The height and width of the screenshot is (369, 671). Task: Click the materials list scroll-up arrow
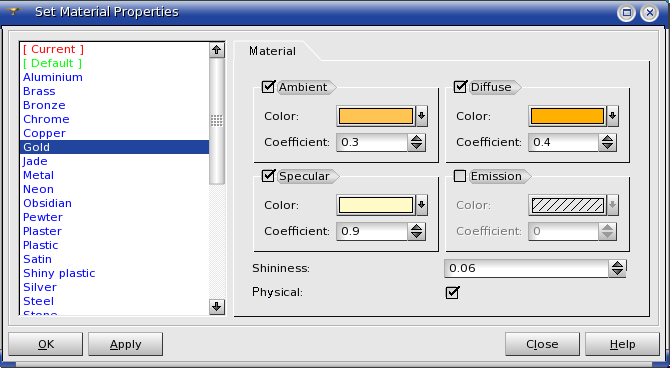pyautogui.click(x=217, y=50)
